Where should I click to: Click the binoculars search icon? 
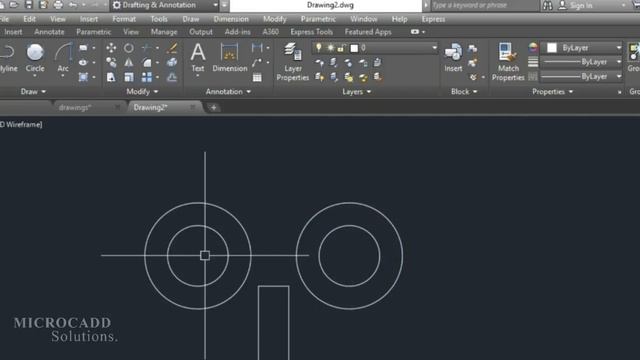[x=548, y=5]
